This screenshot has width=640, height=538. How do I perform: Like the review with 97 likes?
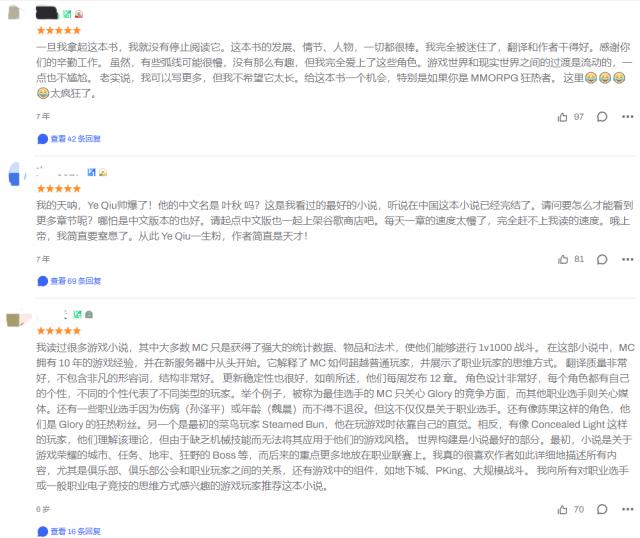coord(562,117)
